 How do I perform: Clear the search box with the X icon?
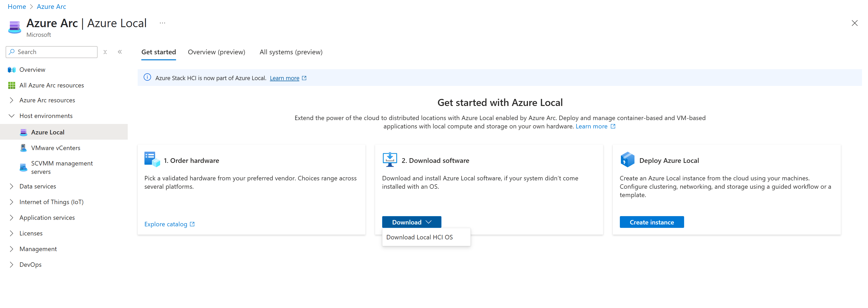(x=105, y=52)
